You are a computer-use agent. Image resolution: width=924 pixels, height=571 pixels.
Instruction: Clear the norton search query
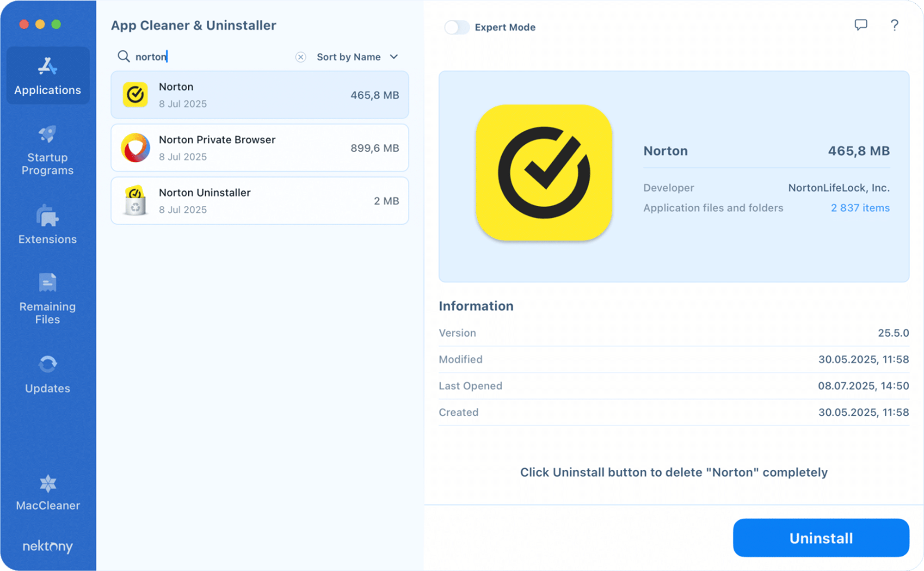(x=301, y=57)
